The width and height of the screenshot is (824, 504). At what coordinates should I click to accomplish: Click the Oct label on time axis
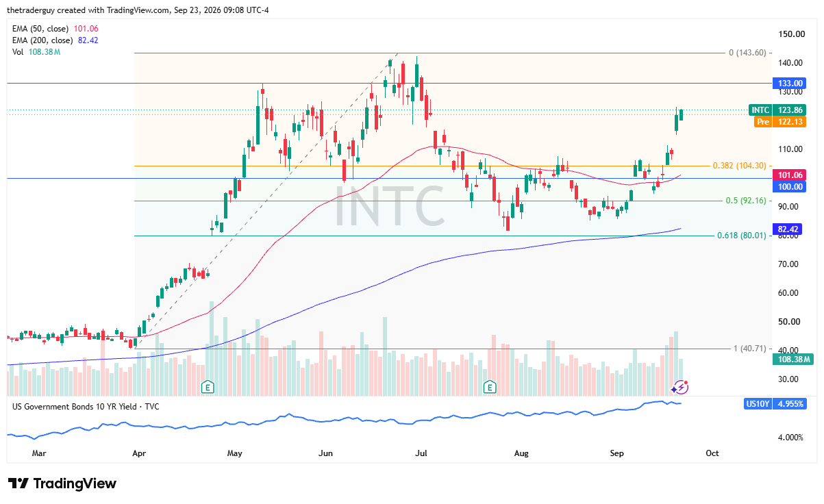712,453
